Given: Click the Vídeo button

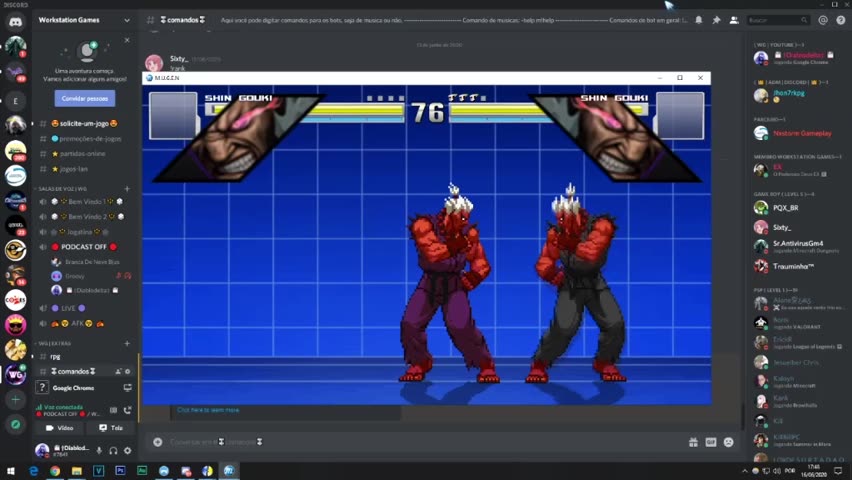Looking at the screenshot, I should pyautogui.click(x=60, y=428).
